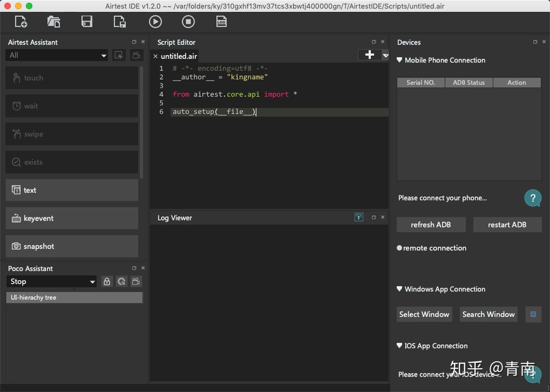Add a new script tab with plus

coord(370,55)
